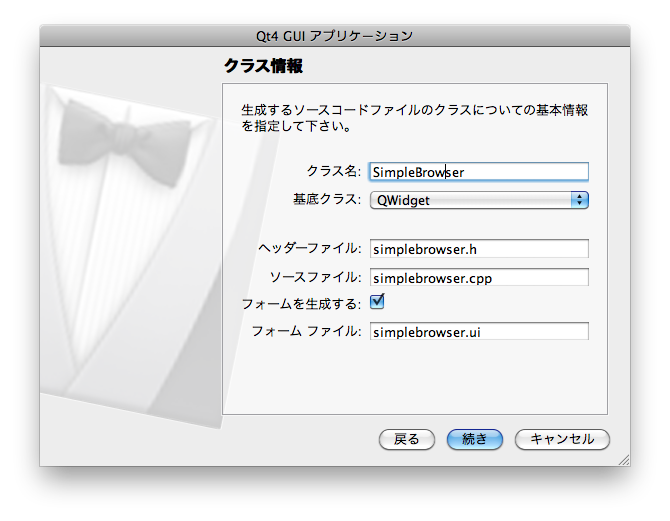Click the SimpleBrowser class name field

[x=478, y=172]
